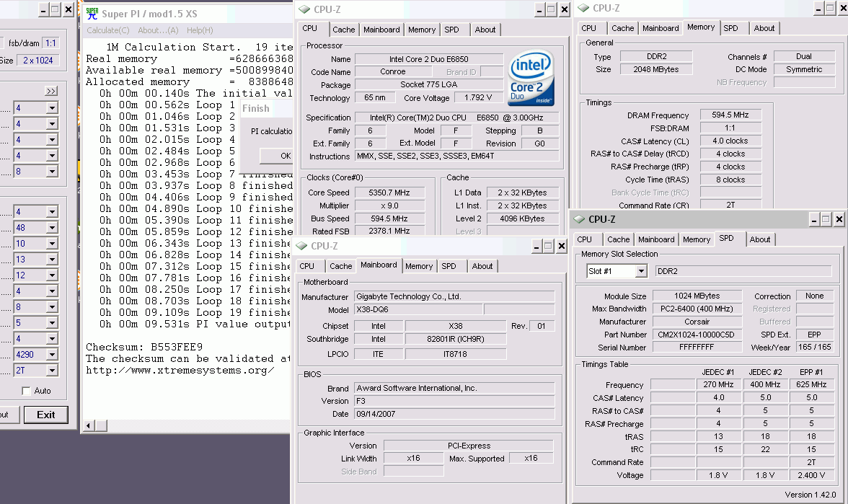Toggle the Auto checkbox

(26, 391)
